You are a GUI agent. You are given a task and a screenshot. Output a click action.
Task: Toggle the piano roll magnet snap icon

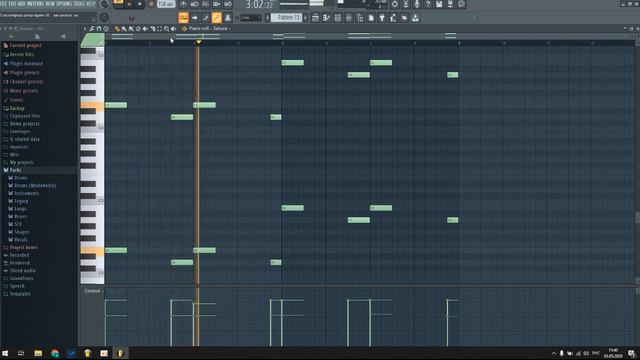point(99,29)
